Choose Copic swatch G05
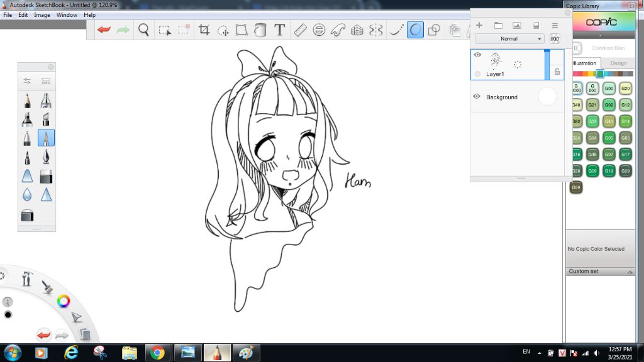This screenshot has width=644, height=362. click(609, 138)
